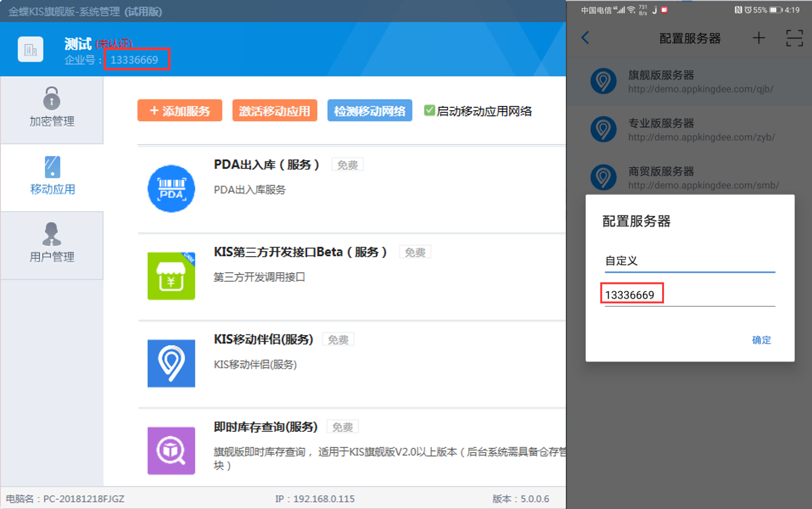Click the 免费 tag next to 即时库存查询
The image size is (812, 509).
[342, 427]
